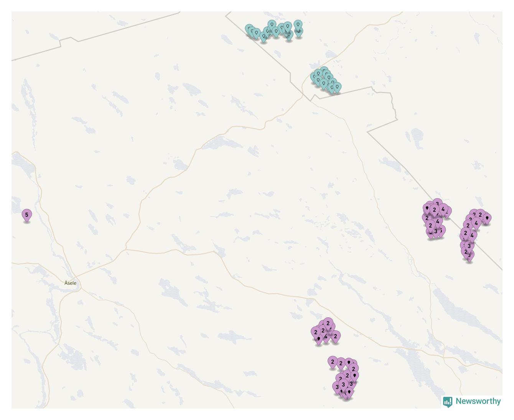This screenshot has width=514, height=420.
Task: Click the rightmost purple 2 marker in the roadside cluster
Action: (335, 337)
